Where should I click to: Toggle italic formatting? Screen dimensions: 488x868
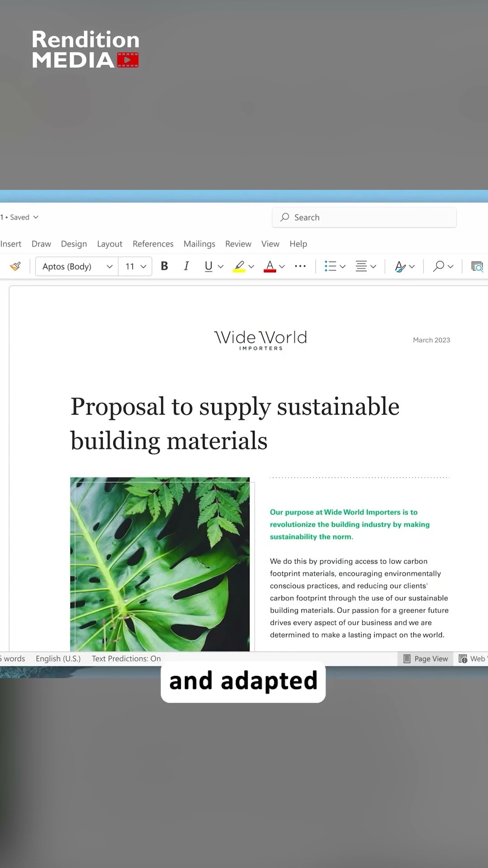[186, 266]
